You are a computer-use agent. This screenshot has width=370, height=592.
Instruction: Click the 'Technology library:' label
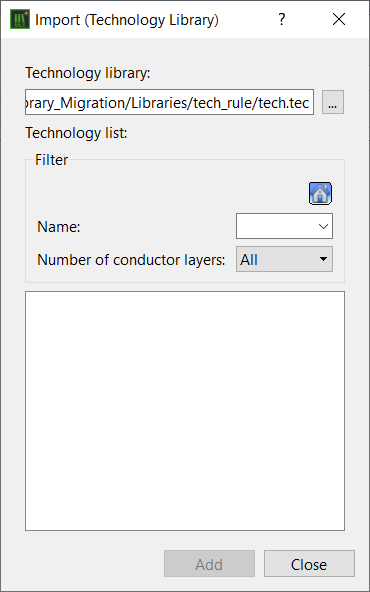click(x=88, y=73)
